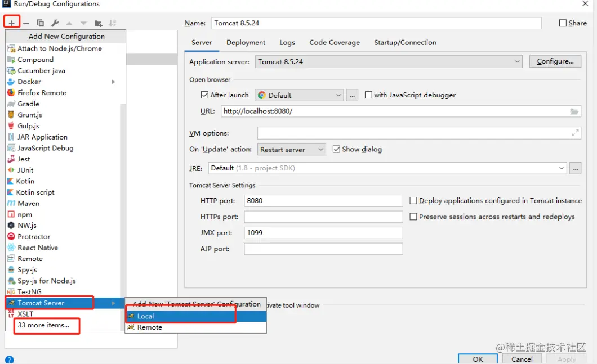This screenshot has height=364, width=597.
Task: Click browser ellipsis browse button
Action: tap(352, 95)
